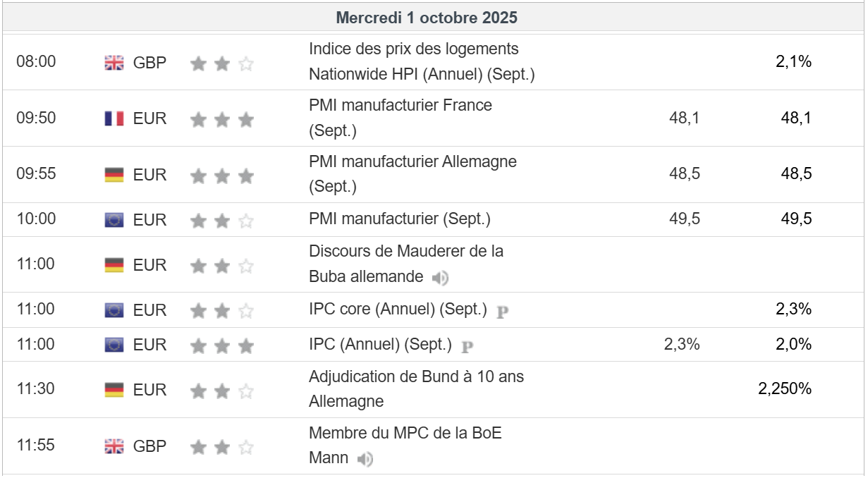This screenshot has height=478, width=868.
Task: Click the P icon next to IPC (Annuel)
Action: point(467,346)
